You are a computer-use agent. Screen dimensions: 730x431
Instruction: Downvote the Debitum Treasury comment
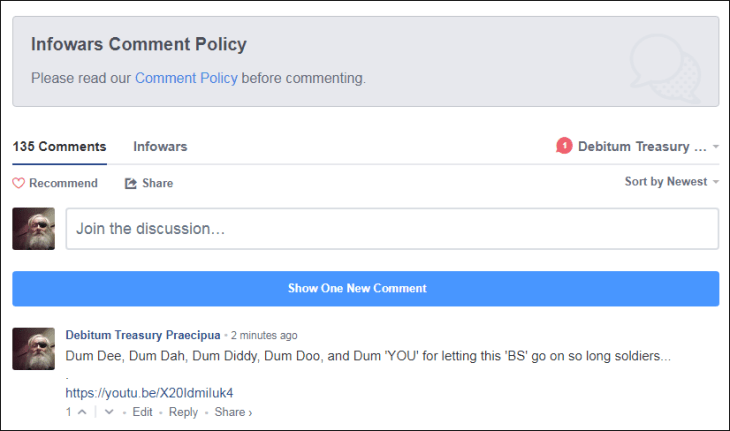click(109, 412)
